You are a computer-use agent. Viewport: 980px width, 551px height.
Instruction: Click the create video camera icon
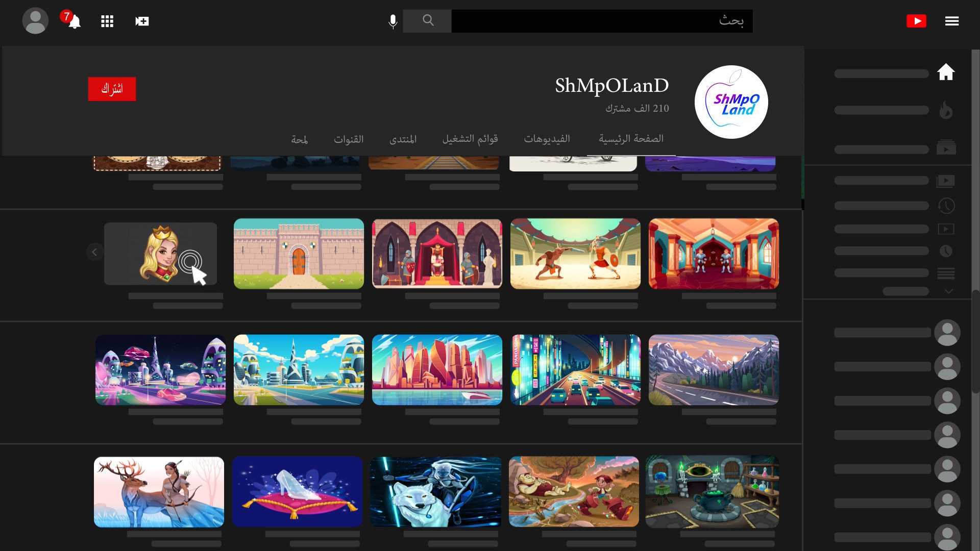[142, 21]
